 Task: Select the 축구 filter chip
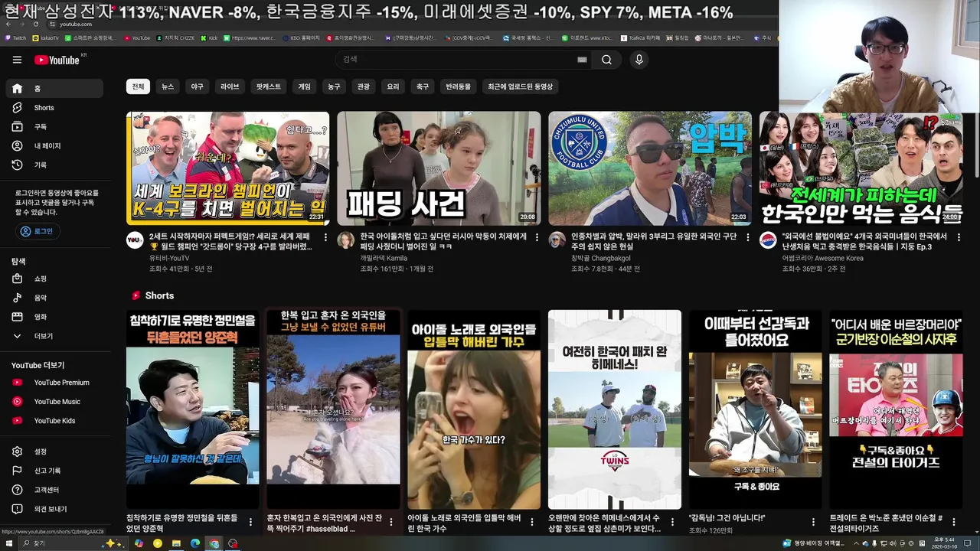coord(423,86)
